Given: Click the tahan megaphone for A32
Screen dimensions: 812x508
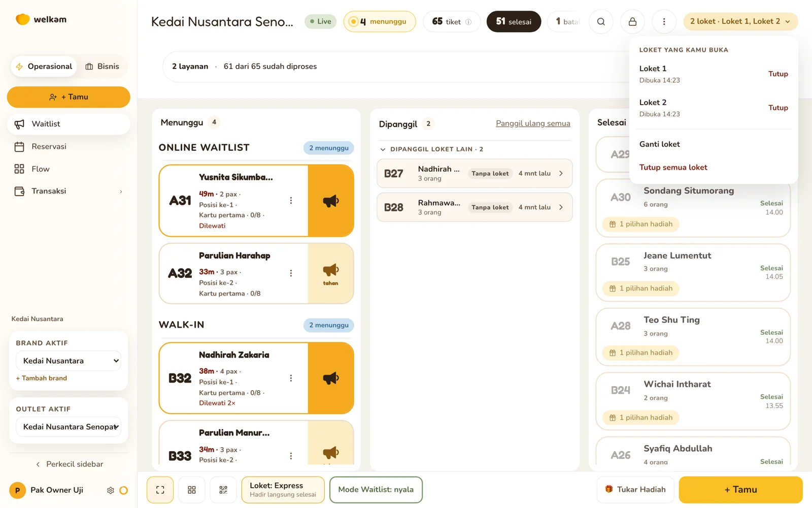Looking at the screenshot, I should (330, 273).
